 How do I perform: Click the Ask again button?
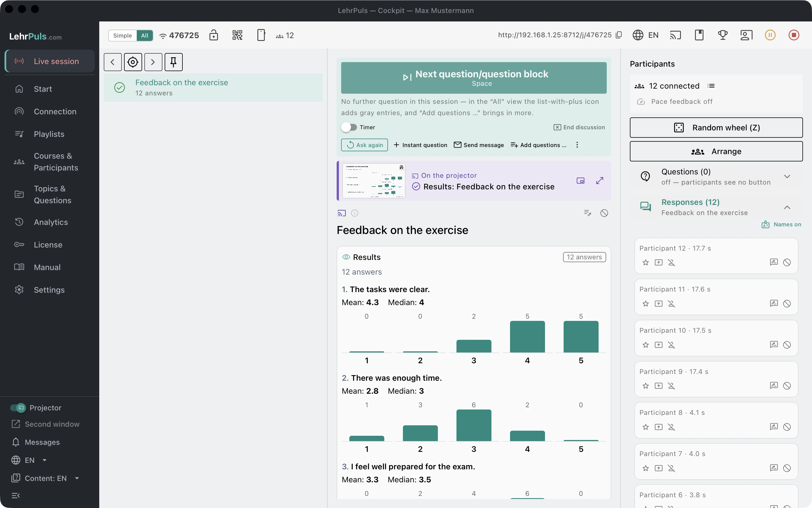click(x=364, y=145)
